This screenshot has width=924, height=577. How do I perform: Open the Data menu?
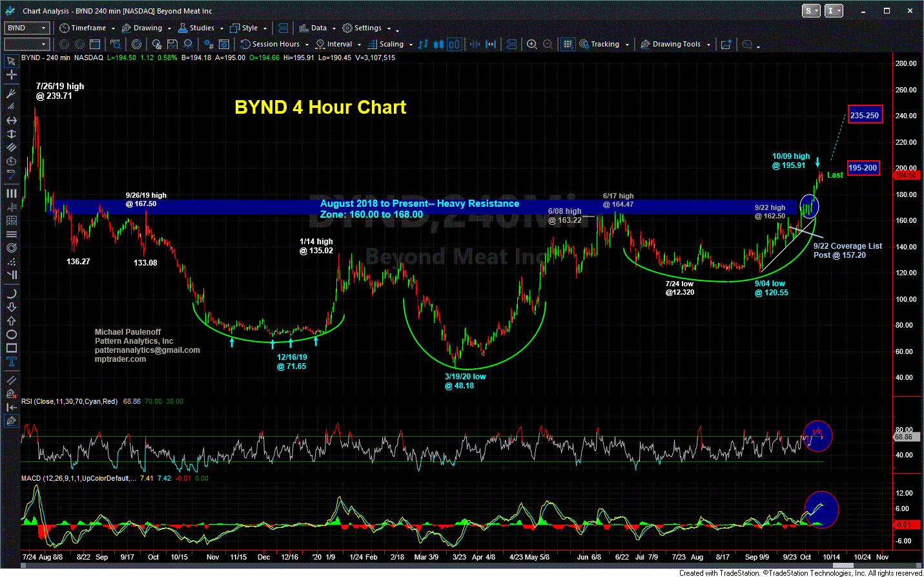point(318,28)
